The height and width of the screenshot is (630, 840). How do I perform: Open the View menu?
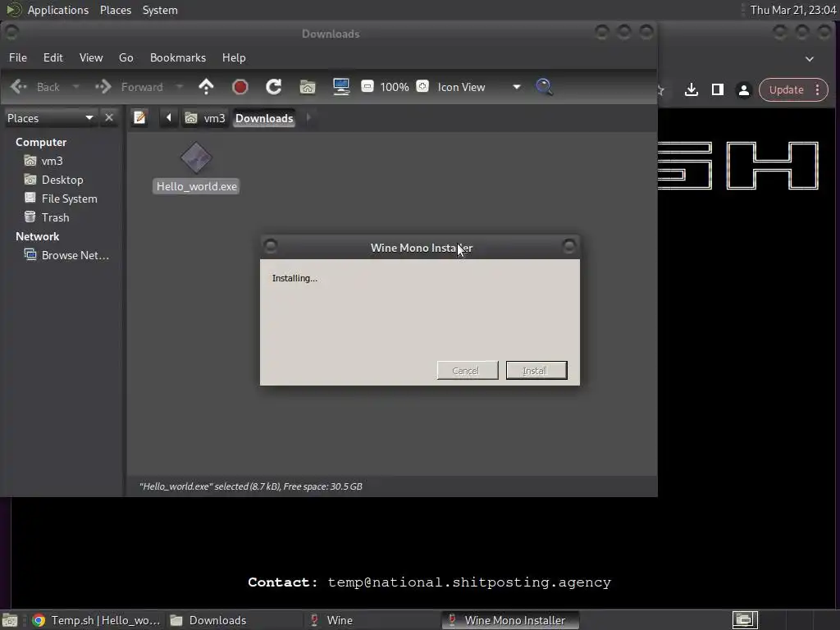(x=91, y=57)
